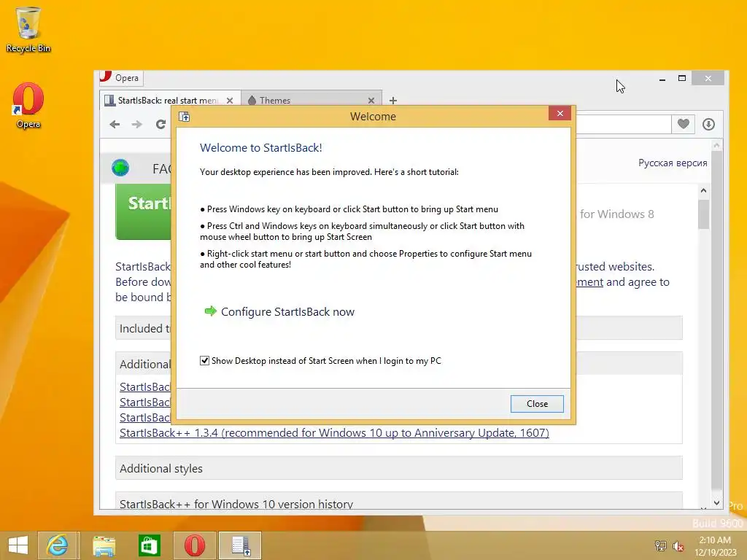This screenshot has height=560, width=747.
Task: Click the Opera taskbar button
Action: 194,545
